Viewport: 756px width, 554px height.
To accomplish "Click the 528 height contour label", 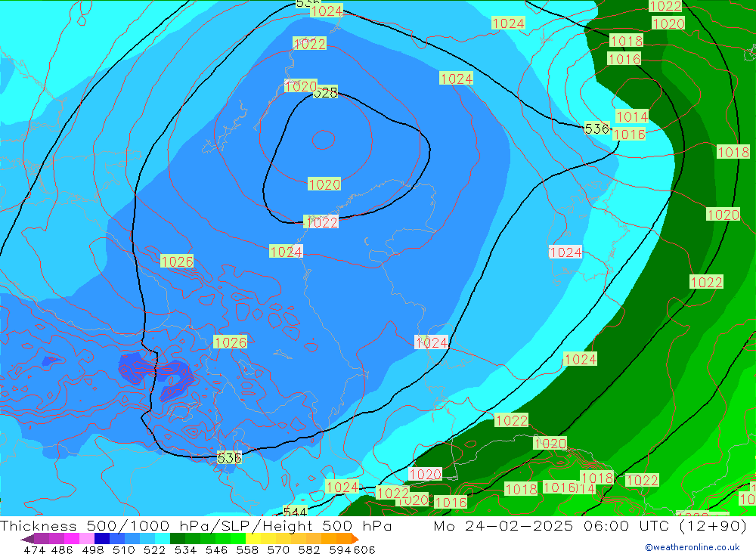I will point(325,92).
